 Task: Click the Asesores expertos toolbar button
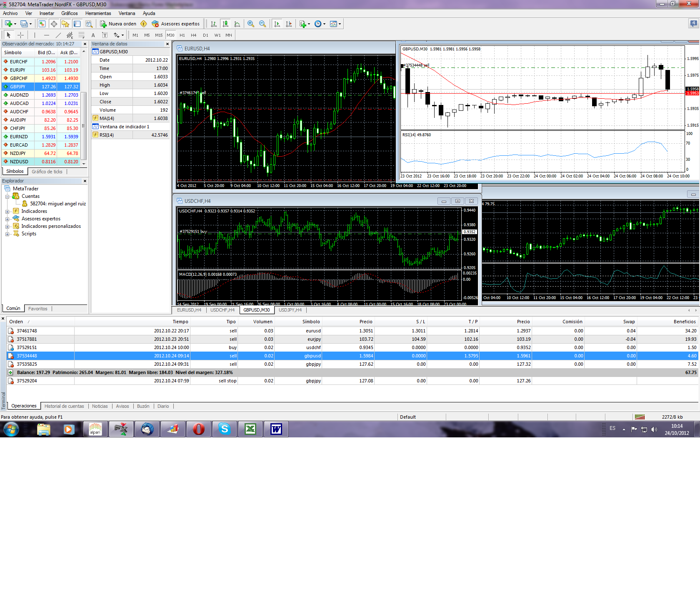coord(176,24)
